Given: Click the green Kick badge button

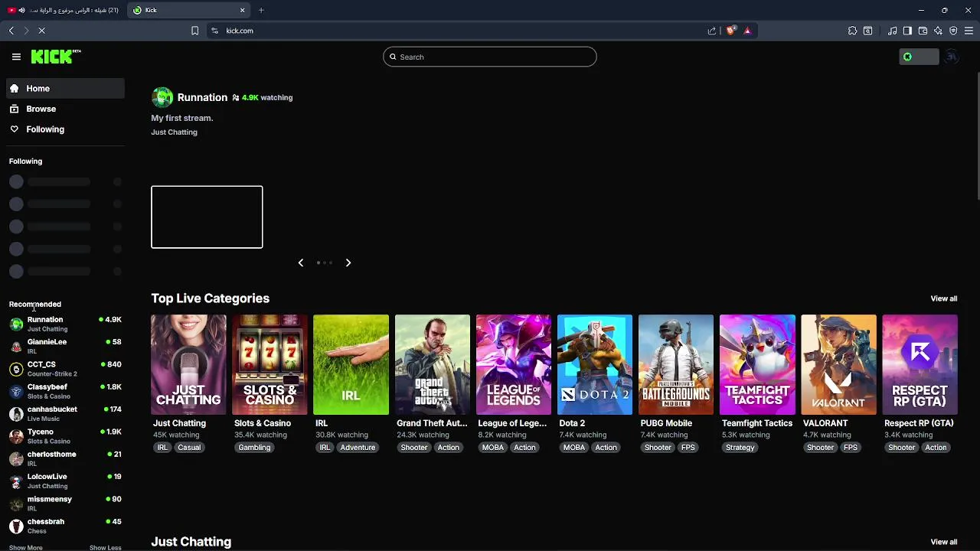Looking at the screenshot, I should [918, 57].
